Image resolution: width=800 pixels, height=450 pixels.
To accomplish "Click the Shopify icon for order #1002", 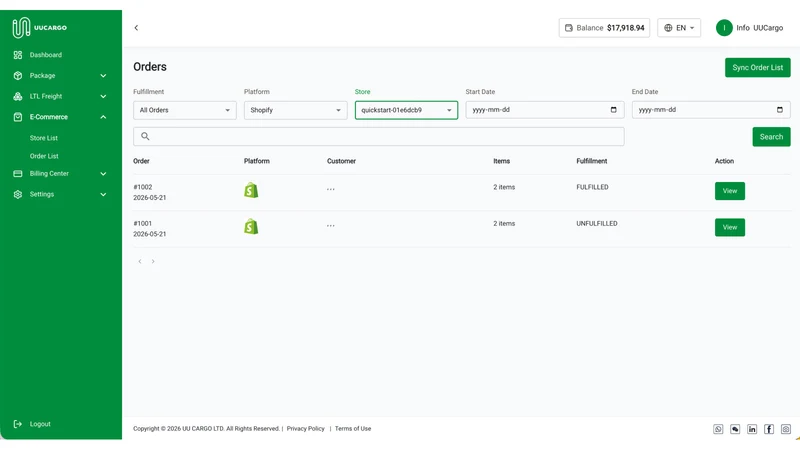I will click(251, 190).
